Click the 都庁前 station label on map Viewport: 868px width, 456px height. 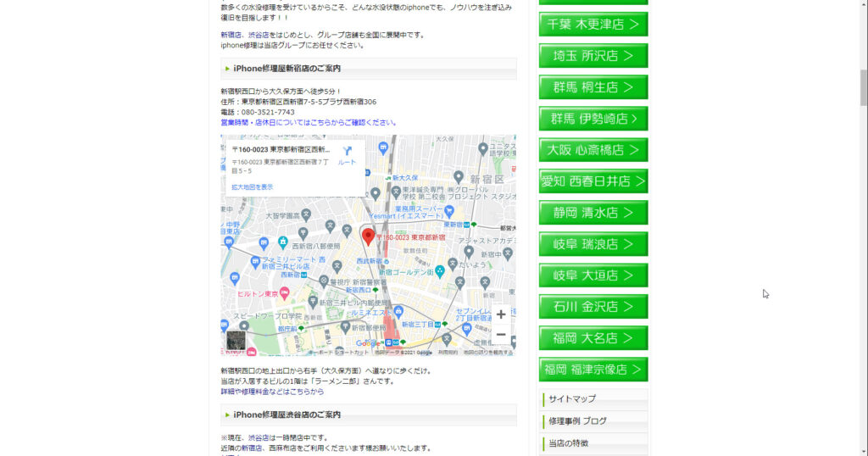pos(287,328)
